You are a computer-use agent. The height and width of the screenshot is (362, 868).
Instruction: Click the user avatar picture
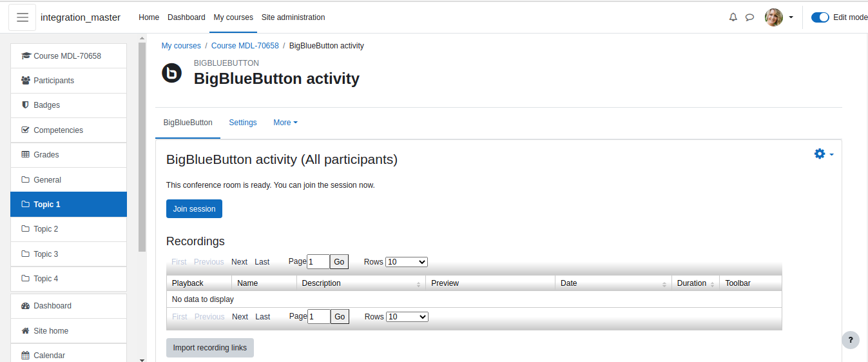(774, 17)
